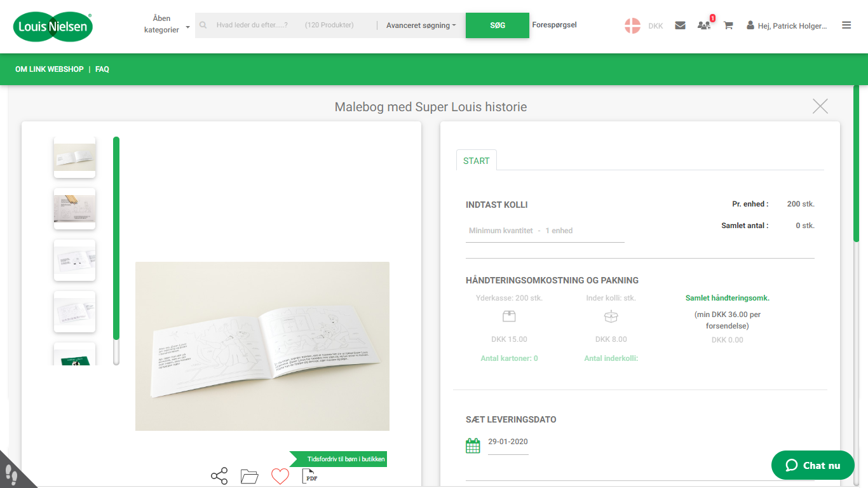Viewport: 868px width, 488px height.
Task: Click the Tidsfordriv til børn i butikken tag
Action: 339,459
